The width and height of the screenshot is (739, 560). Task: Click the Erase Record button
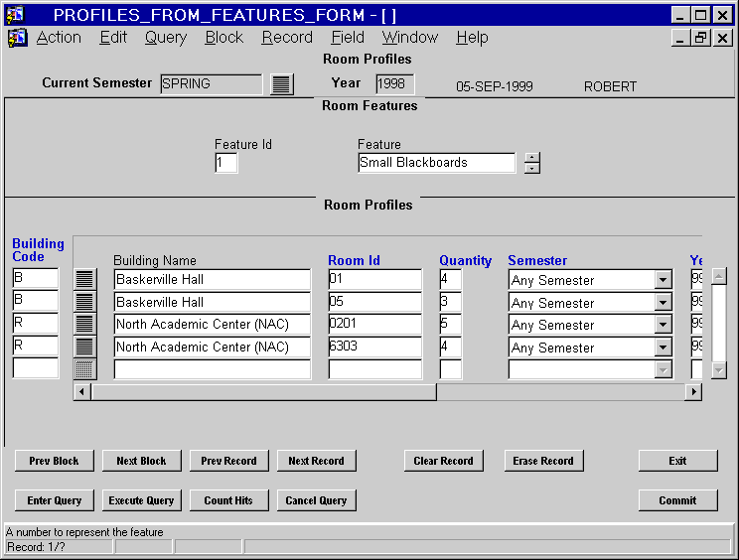pyautogui.click(x=543, y=461)
